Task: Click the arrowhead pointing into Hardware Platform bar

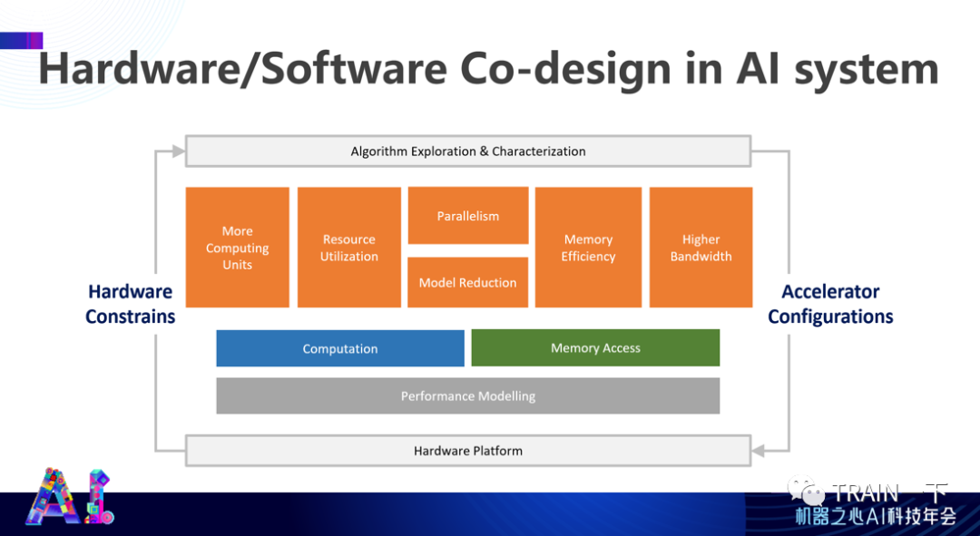Action: tap(758, 450)
